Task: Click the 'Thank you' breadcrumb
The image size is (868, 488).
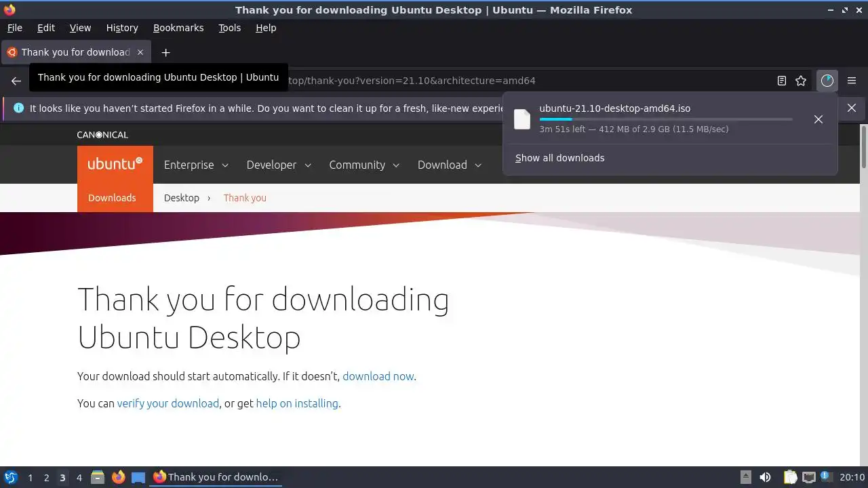Action: [x=245, y=198]
